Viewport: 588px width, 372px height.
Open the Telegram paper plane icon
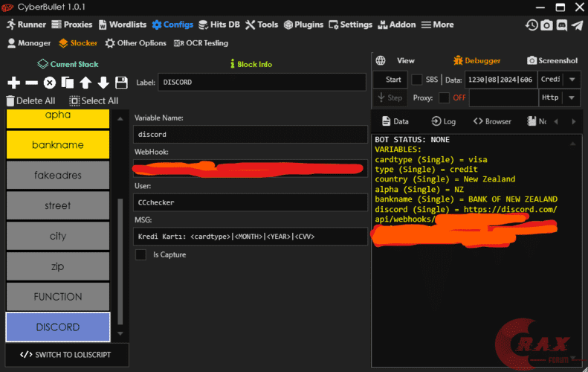[x=577, y=25]
